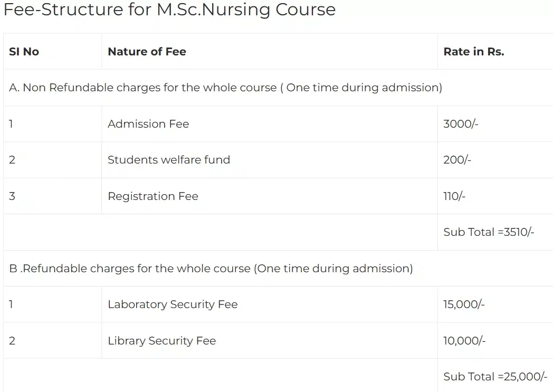Click serial number 3 beside Registration Fee
Image resolution: width=553 pixels, height=392 pixels.
(12, 196)
